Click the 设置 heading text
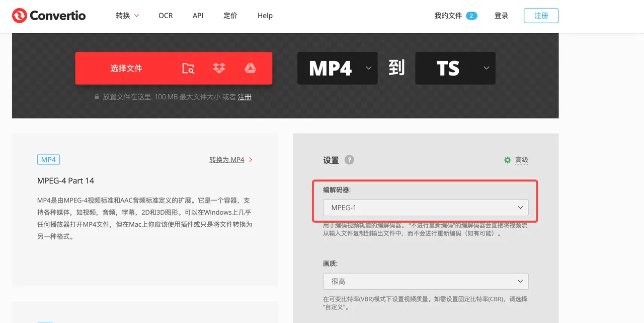 click(x=331, y=160)
